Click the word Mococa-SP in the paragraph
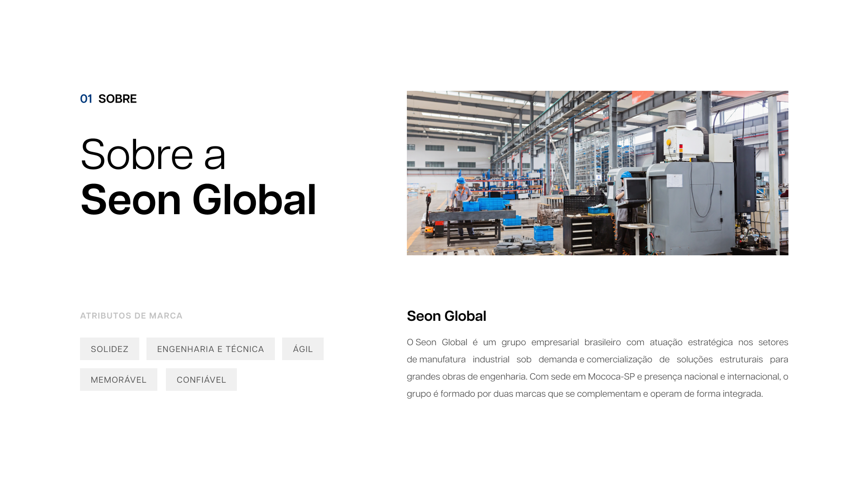The width and height of the screenshot is (868, 488). [611, 377]
